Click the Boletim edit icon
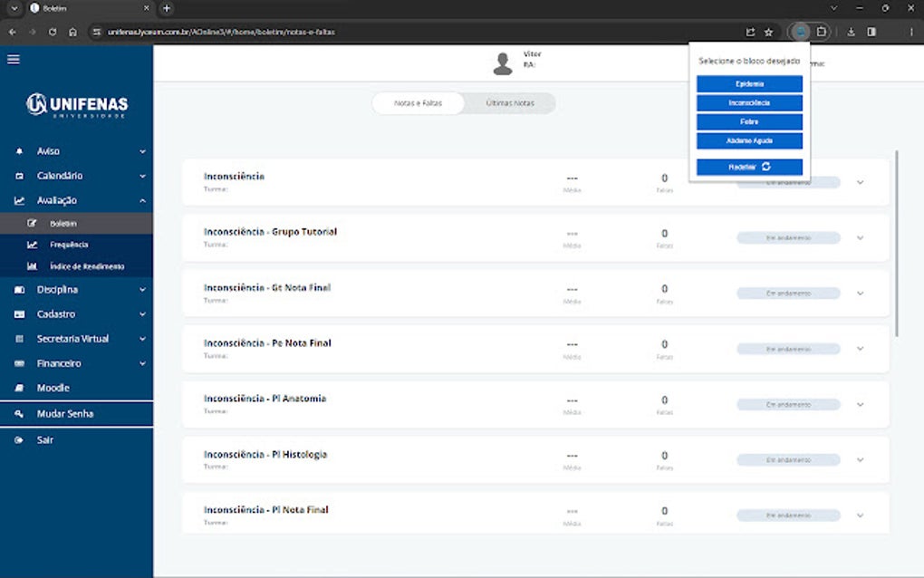Image resolution: width=924 pixels, height=578 pixels. pyautogui.click(x=32, y=223)
